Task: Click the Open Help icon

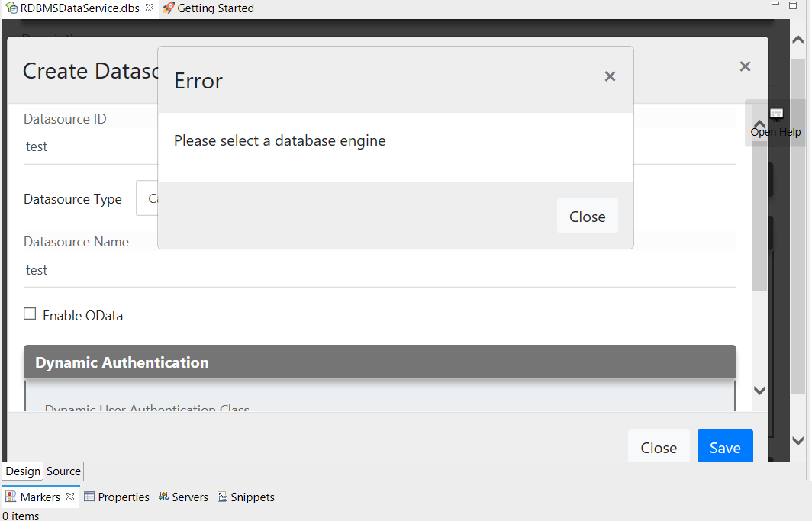Action: (775, 114)
